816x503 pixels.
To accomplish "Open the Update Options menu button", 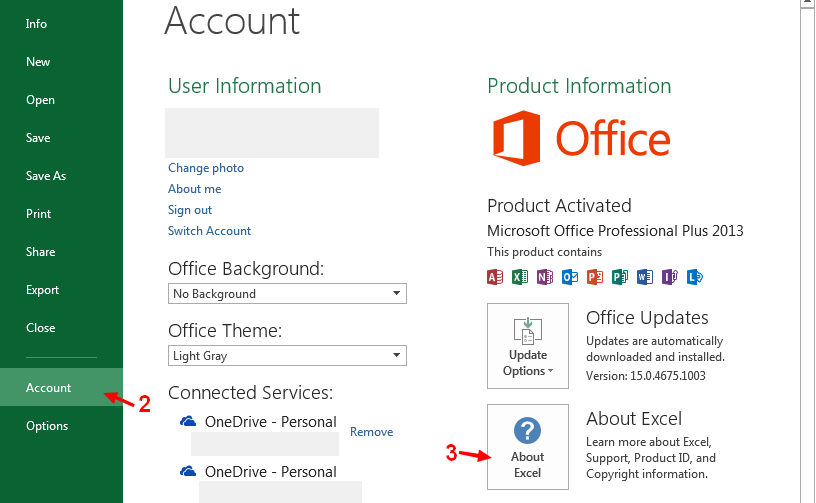I will pyautogui.click(x=527, y=346).
